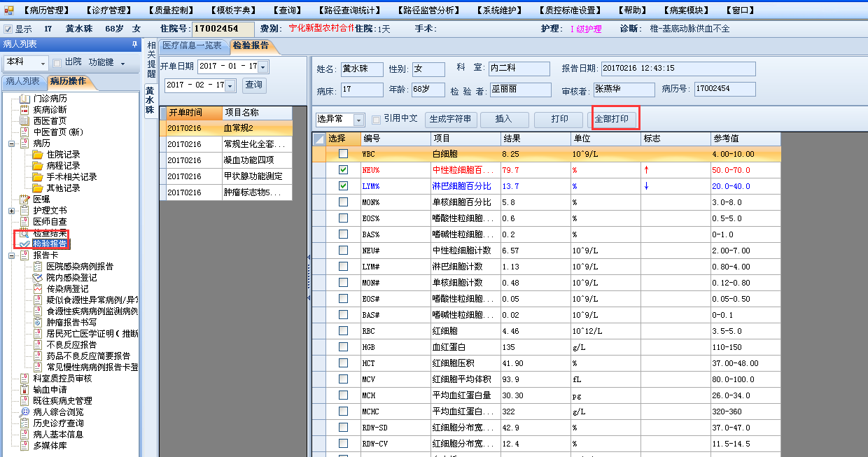Collapse the 病历 tree node
868x457 pixels.
tap(12, 143)
